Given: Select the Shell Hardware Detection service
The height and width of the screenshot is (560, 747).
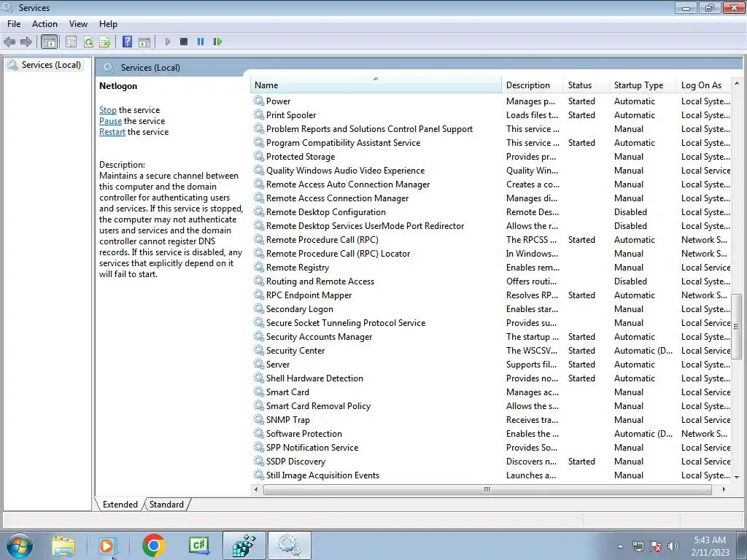Looking at the screenshot, I should click(491, 378).
